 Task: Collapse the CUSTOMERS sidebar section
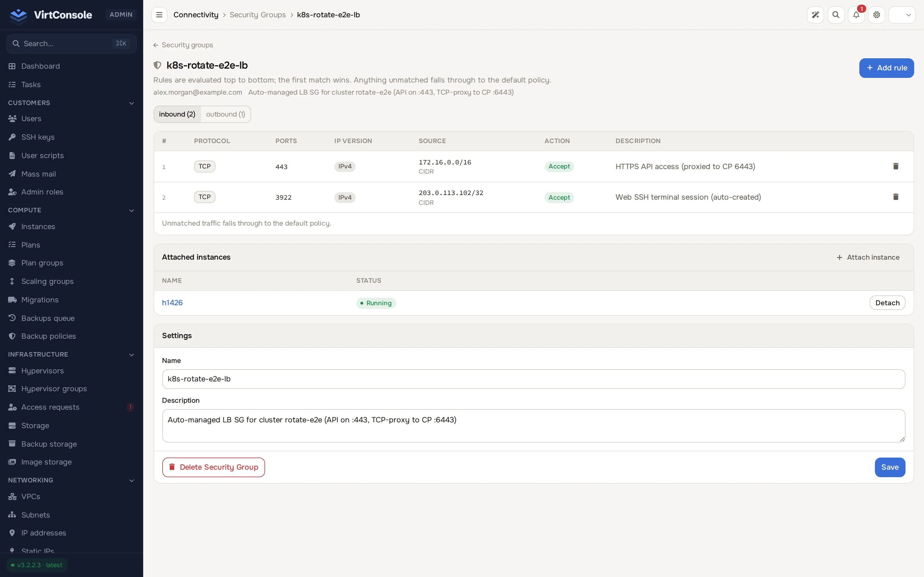[131, 103]
